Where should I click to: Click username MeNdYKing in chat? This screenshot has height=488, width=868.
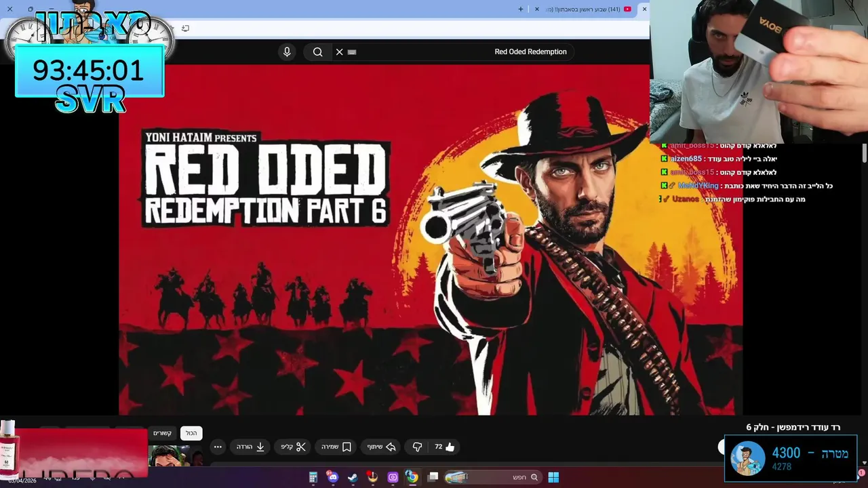(x=698, y=186)
